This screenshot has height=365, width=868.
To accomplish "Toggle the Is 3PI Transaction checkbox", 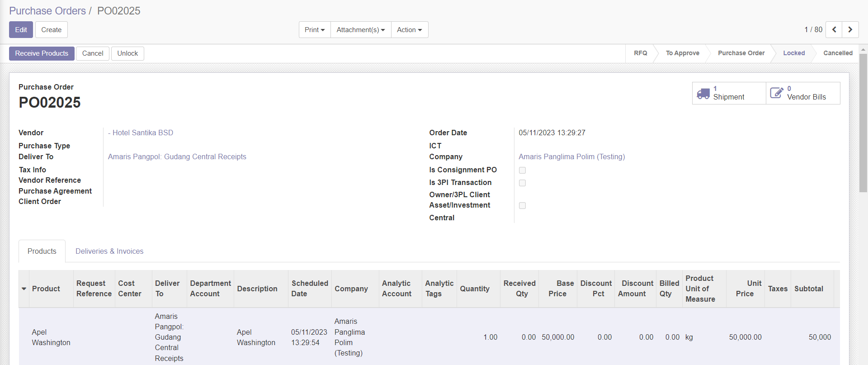I will point(522,183).
